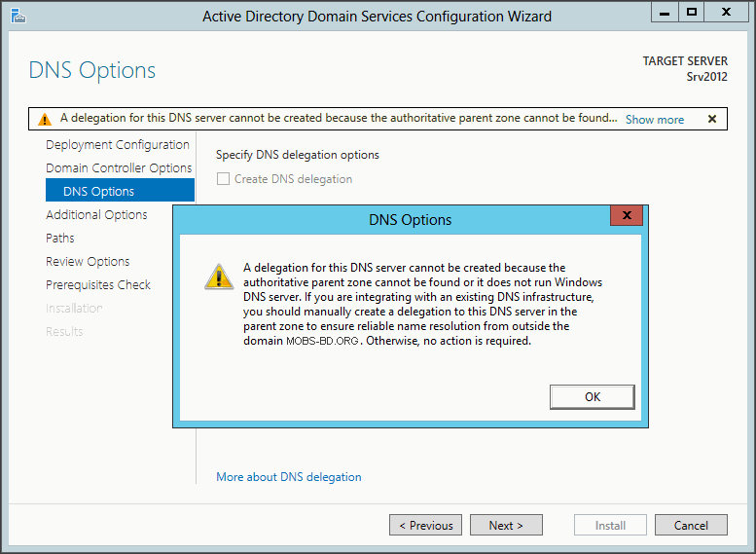Go to Deployment Configuration step
The image size is (756, 554).
(x=117, y=145)
